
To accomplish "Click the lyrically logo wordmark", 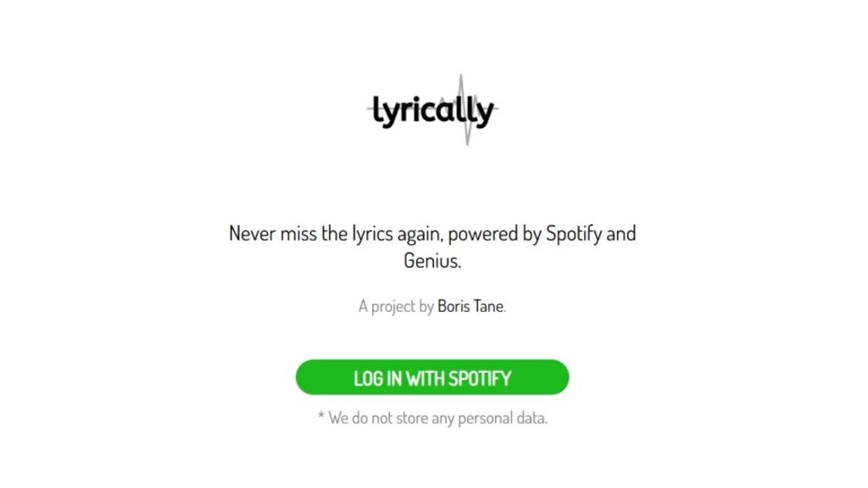I will click(x=432, y=111).
